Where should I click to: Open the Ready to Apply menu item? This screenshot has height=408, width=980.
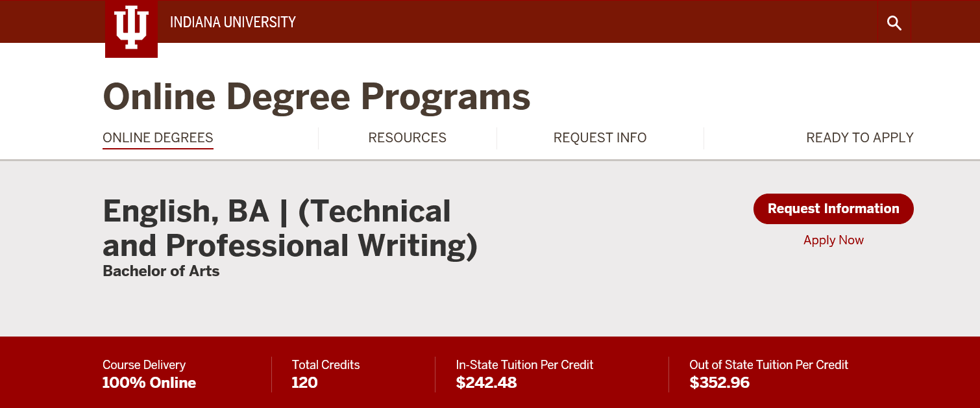tap(859, 138)
